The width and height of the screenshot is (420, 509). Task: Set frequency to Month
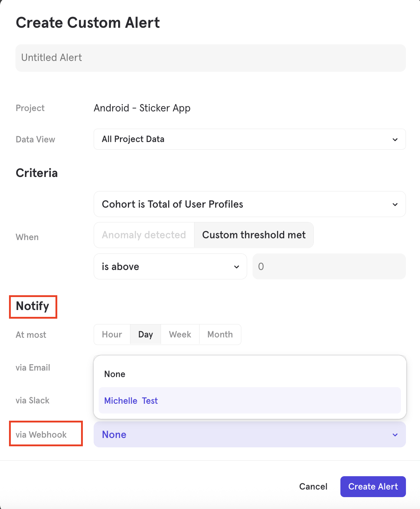pos(220,335)
